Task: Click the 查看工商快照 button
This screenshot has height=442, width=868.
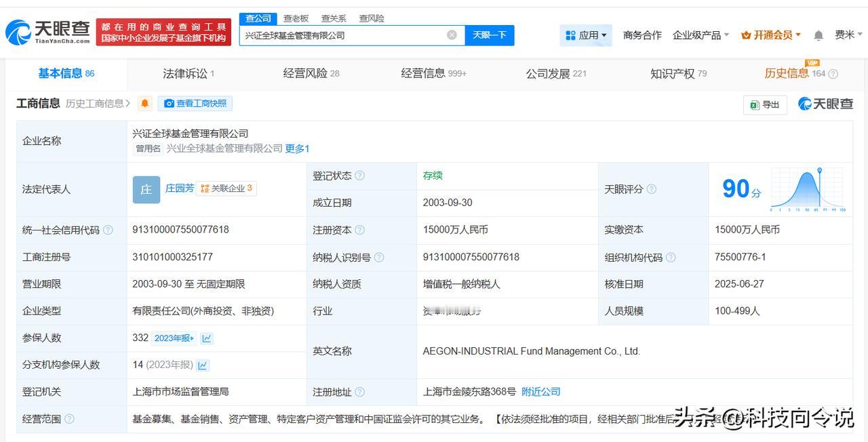Action: coord(195,103)
